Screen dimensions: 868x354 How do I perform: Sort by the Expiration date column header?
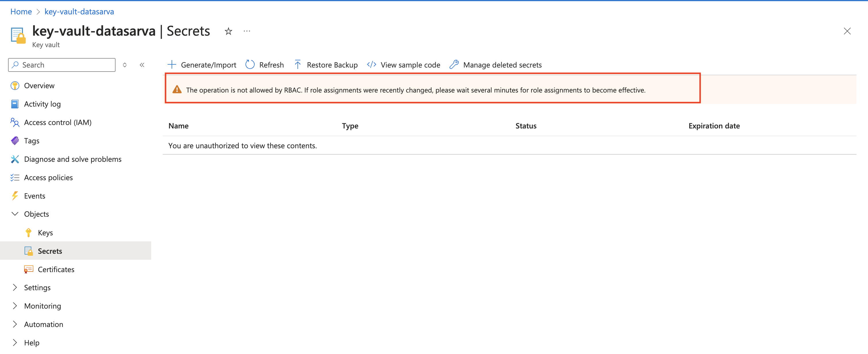714,126
